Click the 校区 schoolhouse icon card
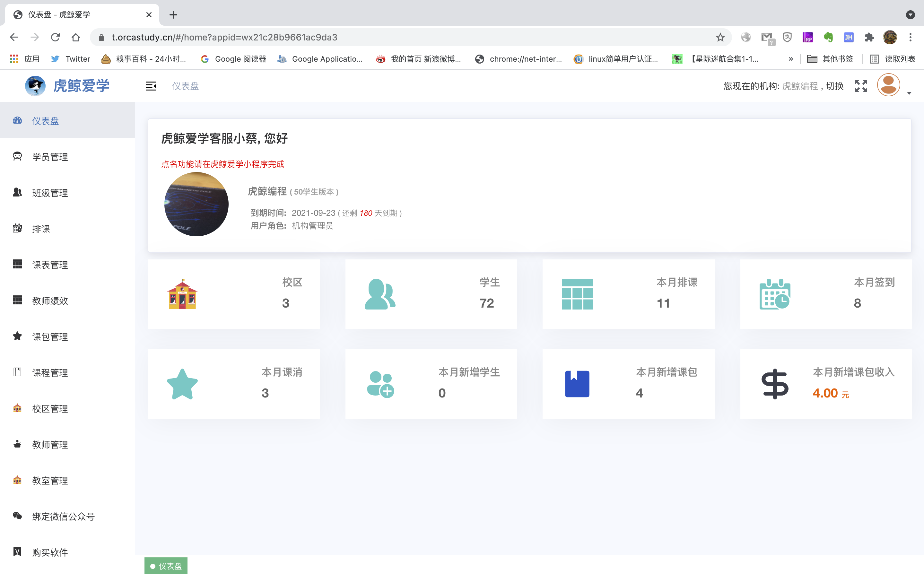Screen dimensions: 924x576 point(182,294)
